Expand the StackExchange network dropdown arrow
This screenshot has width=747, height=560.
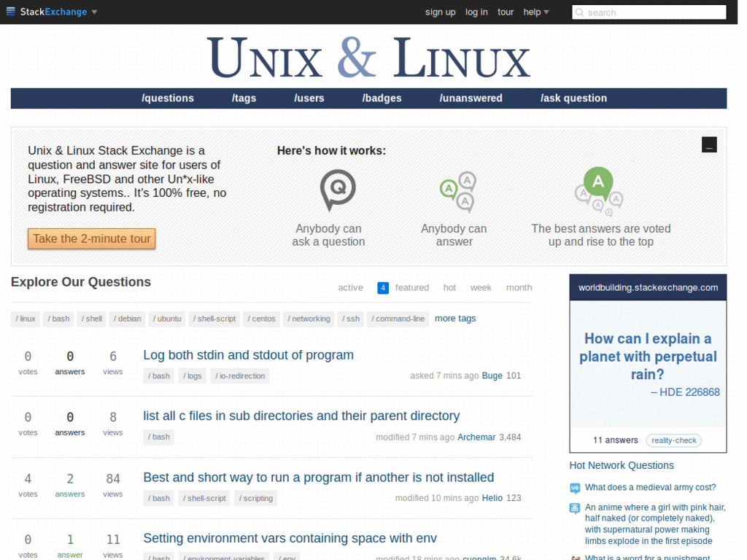click(94, 12)
